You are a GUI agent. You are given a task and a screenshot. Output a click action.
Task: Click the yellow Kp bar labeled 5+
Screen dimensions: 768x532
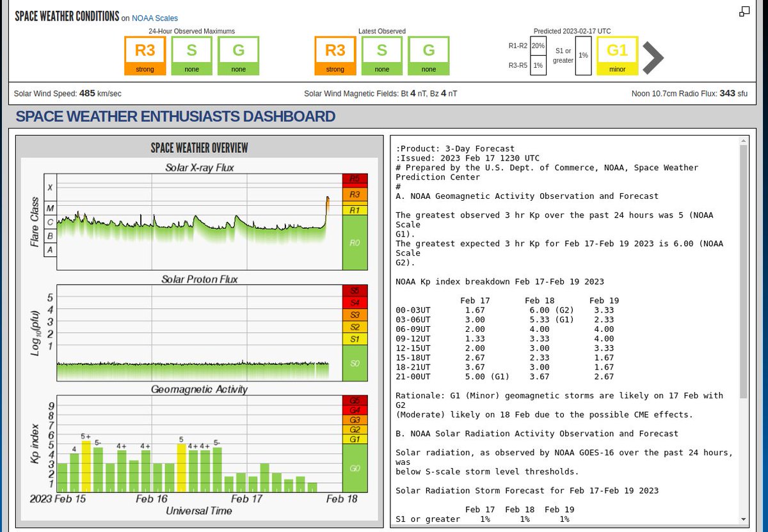coord(86,466)
